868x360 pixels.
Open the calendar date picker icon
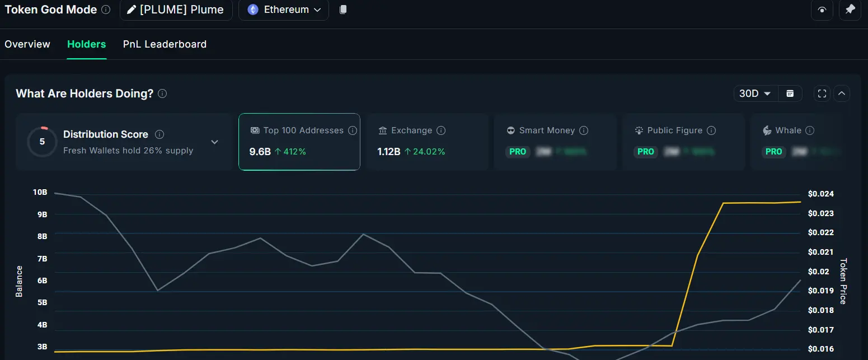click(x=790, y=93)
